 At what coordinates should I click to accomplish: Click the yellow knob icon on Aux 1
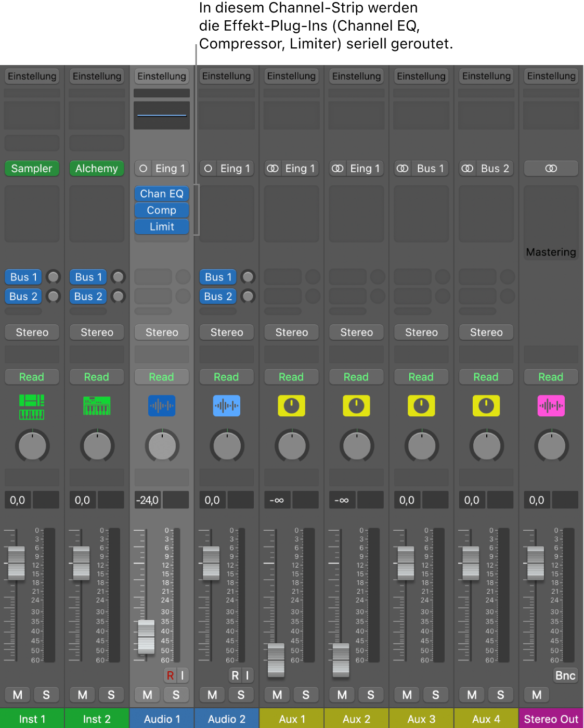pos(291,406)
